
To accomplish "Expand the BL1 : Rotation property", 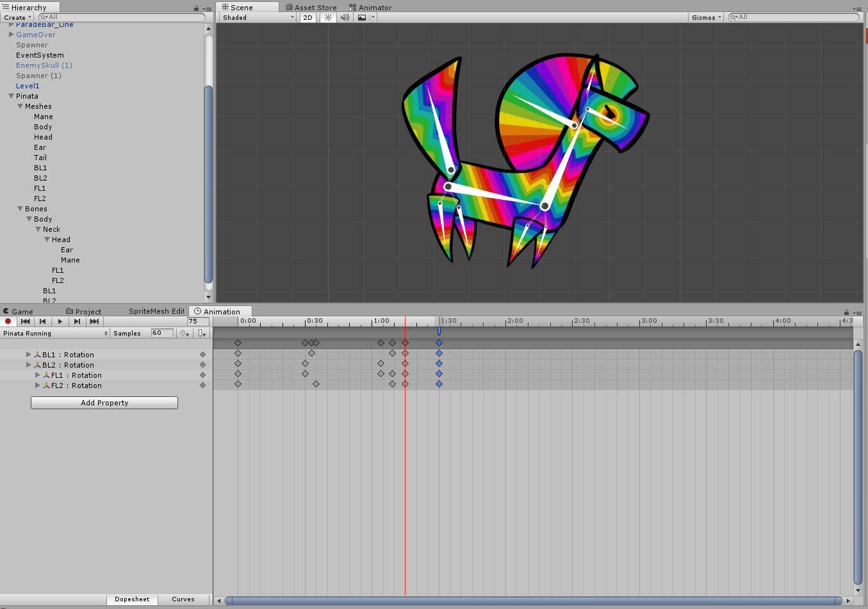I will pyautogui.click(x=28, y=354).
